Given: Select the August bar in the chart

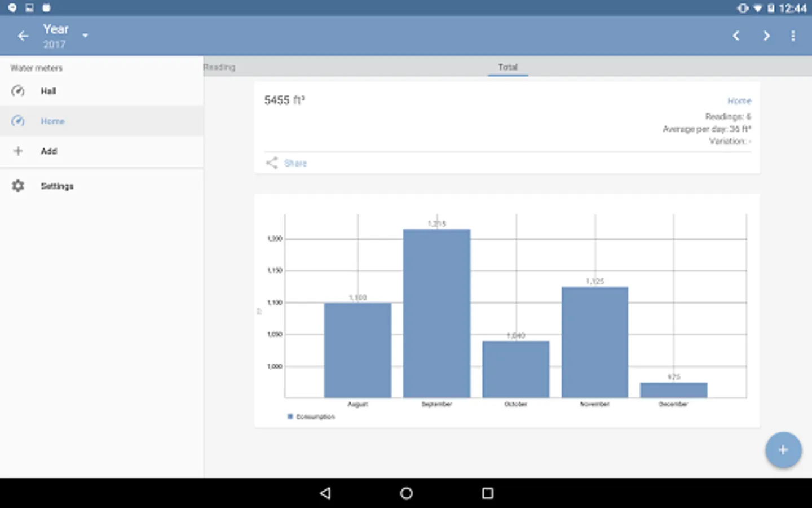Looking at the screenshot, I should click(x=358, y=350).
